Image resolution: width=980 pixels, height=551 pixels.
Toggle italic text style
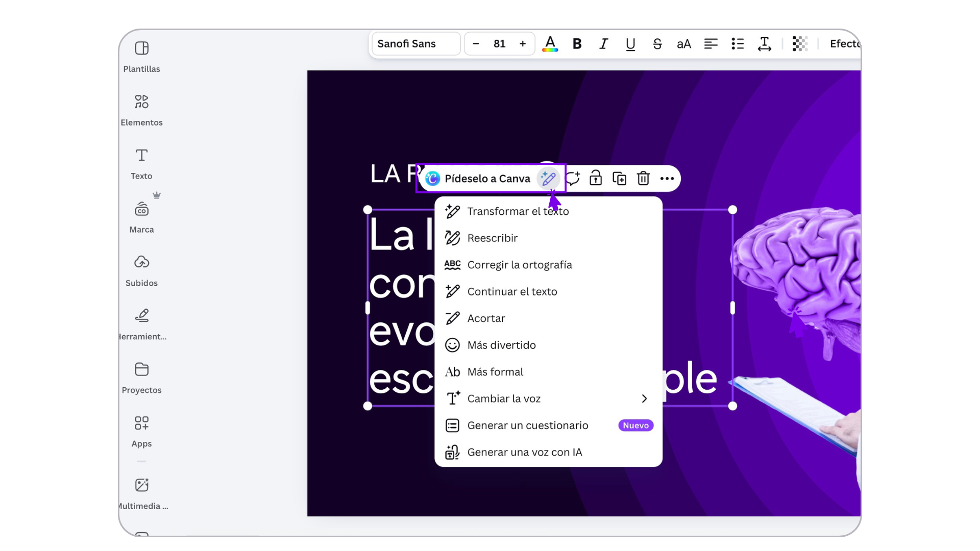coord(603,44)
